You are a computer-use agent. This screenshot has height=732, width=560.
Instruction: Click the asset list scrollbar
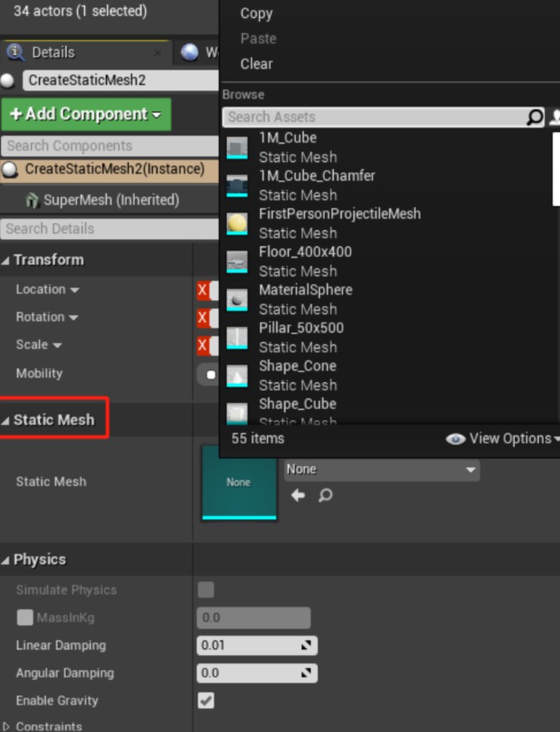coord(556,169)
